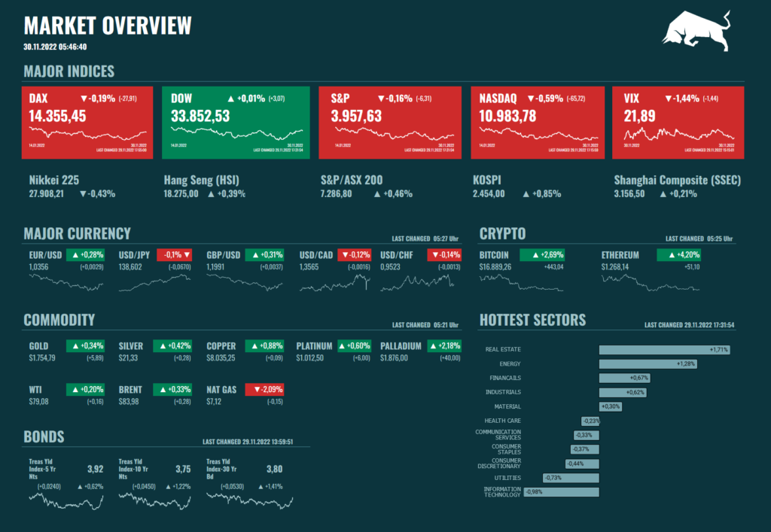771x532 pixels.
Task: Click the Financials +0,67% sector bar
Action: (625, 378)
